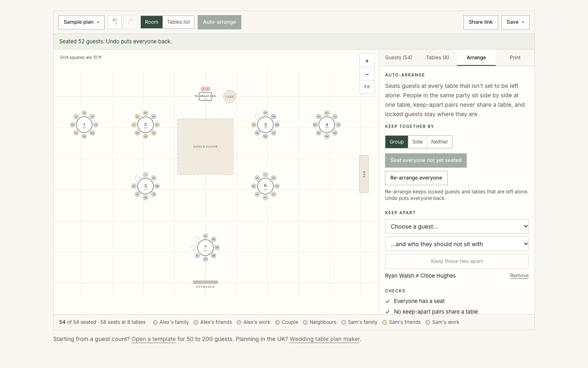Select round table 5 on the floor plan
The height and width of the screenshot is (368, 588).
point(145,186)
